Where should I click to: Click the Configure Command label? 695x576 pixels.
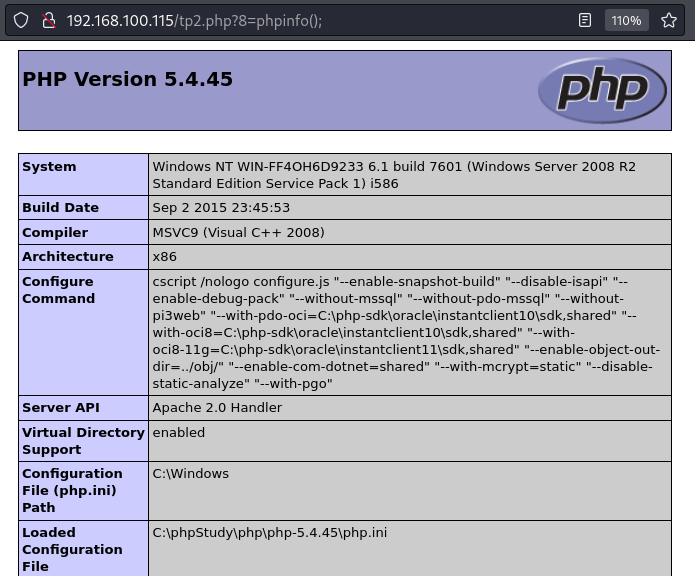point(58,290)
